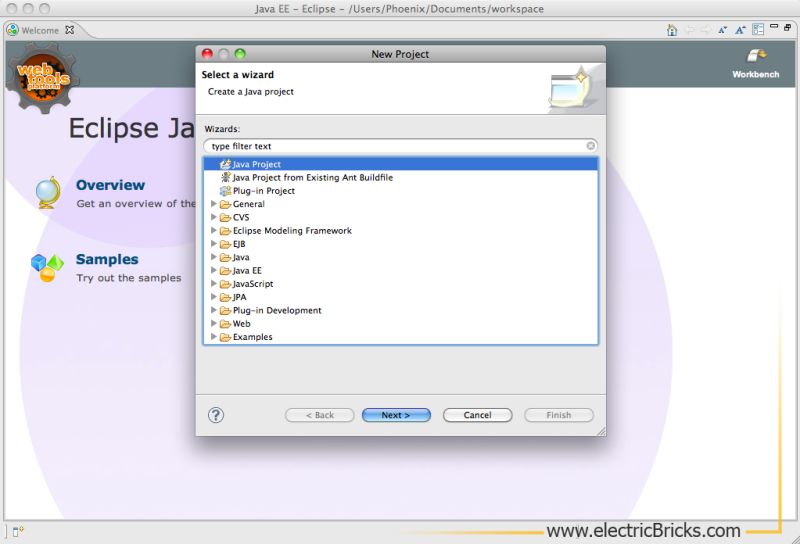This screenshot has width=800, height=544.
Task: Expand the JavaScript category
Action: point(214,283)
